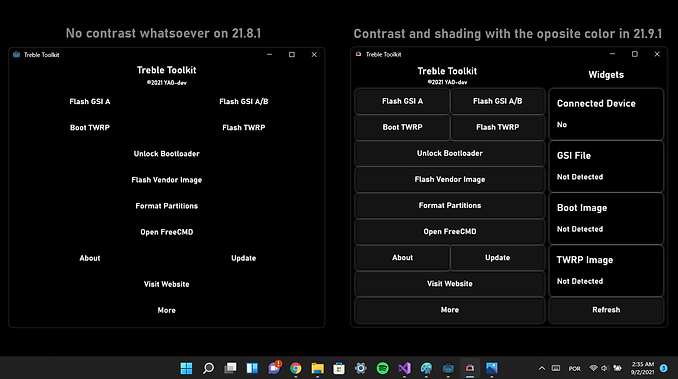Screen dimensions: 678x379
Task: Click Format Partitions in the 21.8.1 window
Action: tap(166, 206)
